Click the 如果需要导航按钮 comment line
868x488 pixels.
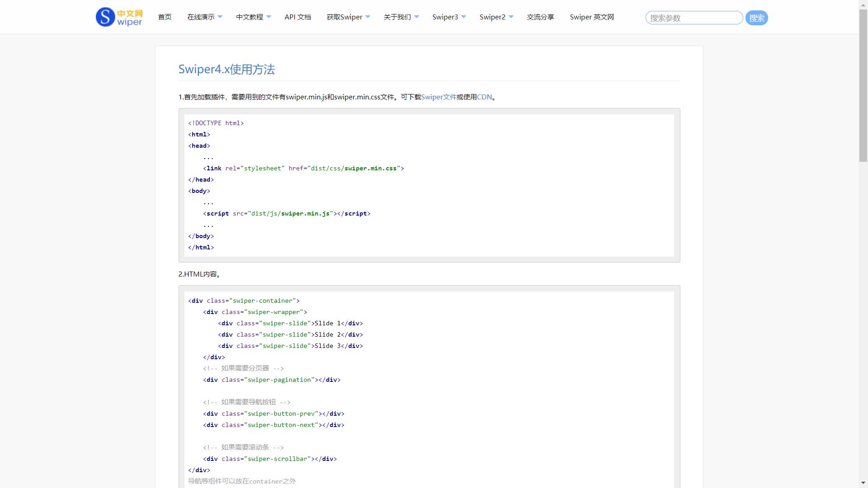[247, 402]
